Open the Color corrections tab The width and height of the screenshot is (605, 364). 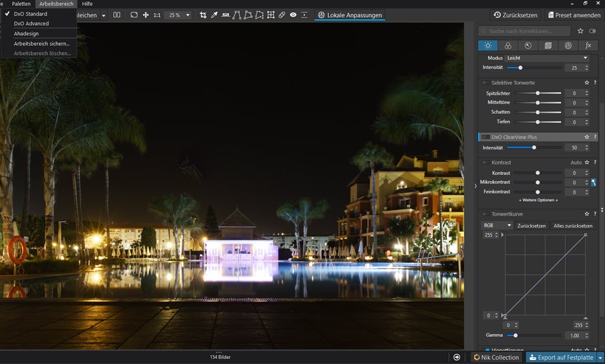508,46
